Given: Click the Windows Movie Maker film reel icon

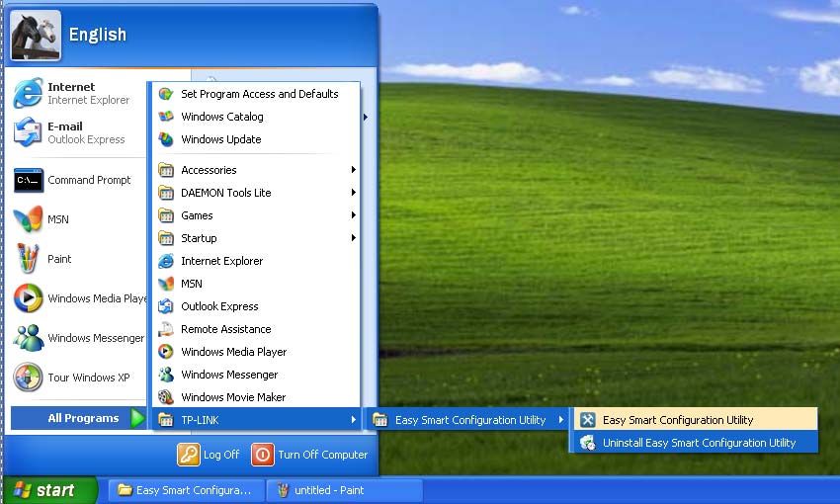Looking at the screenshot, I should coord(166,397).
